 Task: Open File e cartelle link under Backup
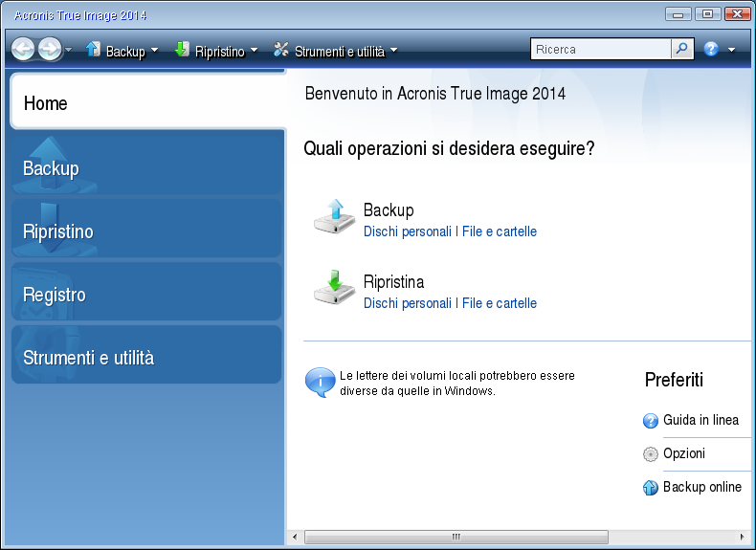point(499,231)
